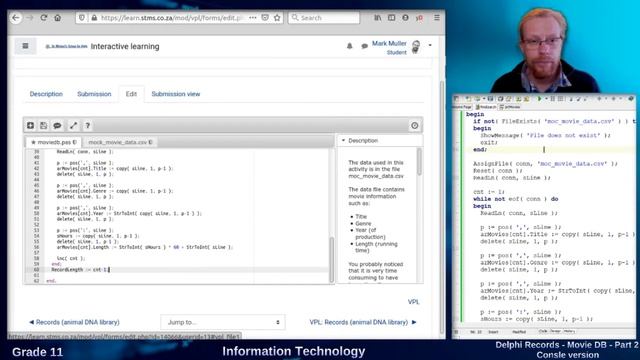The height and width of the screenshot is (360, 640).
Task: Open the Firefox hamburger menu
Action: (x=437, y=18)
